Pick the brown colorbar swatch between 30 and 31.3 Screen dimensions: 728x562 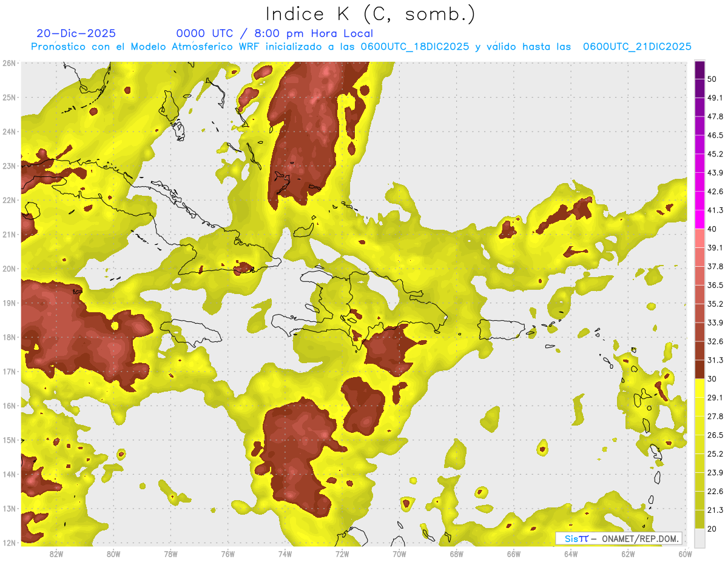[x=699, y=369]
